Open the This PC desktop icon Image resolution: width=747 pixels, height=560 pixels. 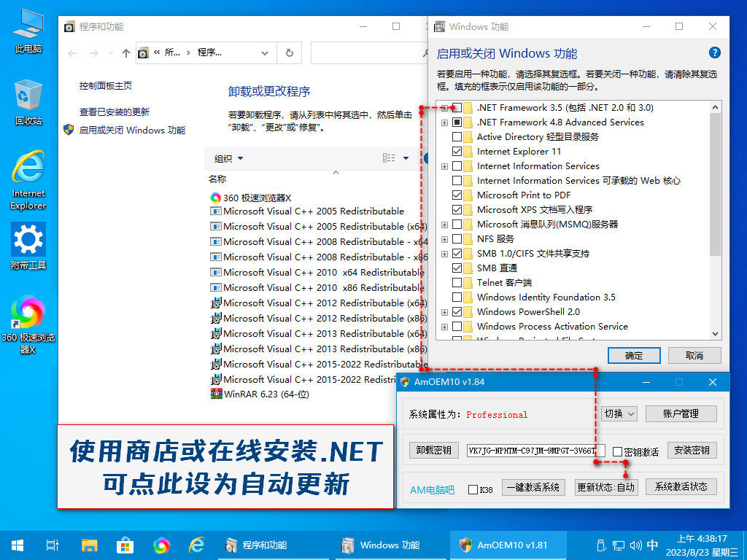click(28, 30)
